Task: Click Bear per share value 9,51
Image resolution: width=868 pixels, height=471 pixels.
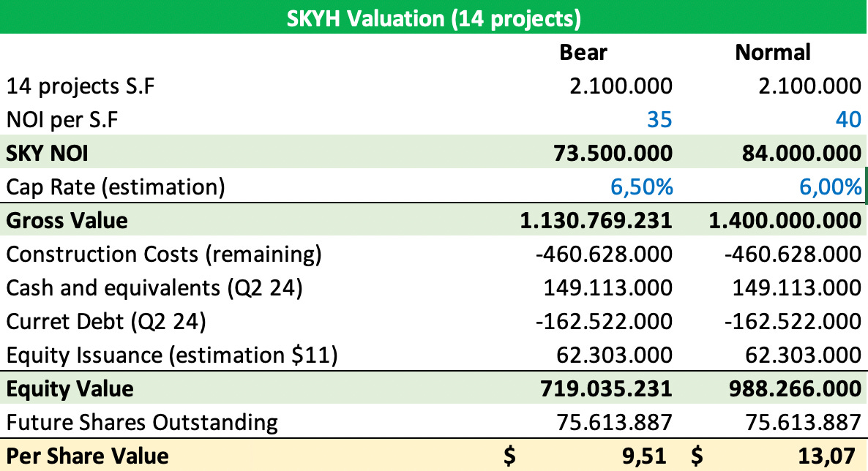Action: 644,456
